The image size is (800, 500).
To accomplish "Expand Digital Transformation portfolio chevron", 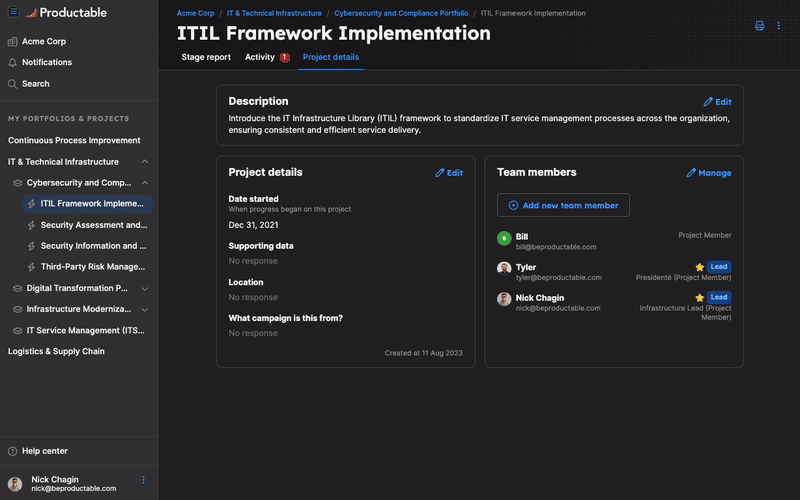I will tap(144, 288).
